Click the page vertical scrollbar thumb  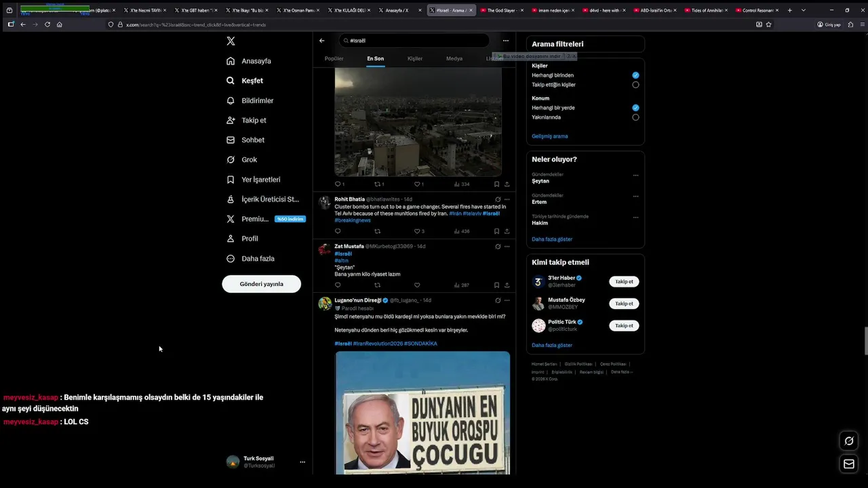click(x=865, y=340)
